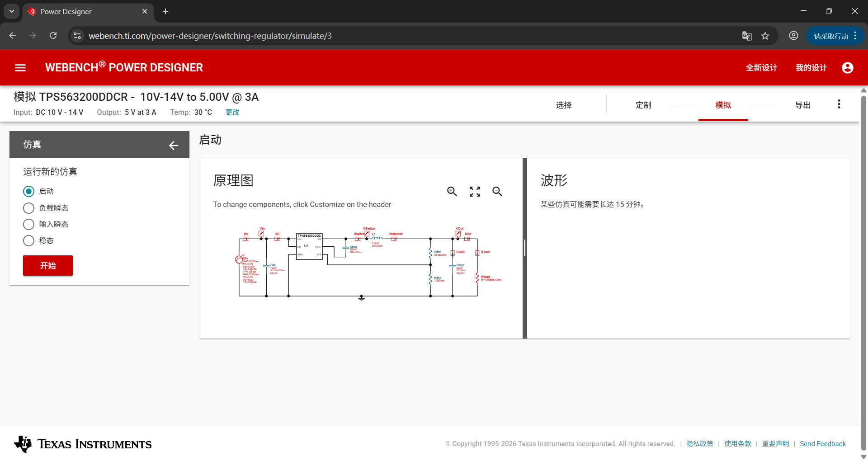868x461 pixels.
Task: Open the more options kebab menu
Action: [839, 104]
